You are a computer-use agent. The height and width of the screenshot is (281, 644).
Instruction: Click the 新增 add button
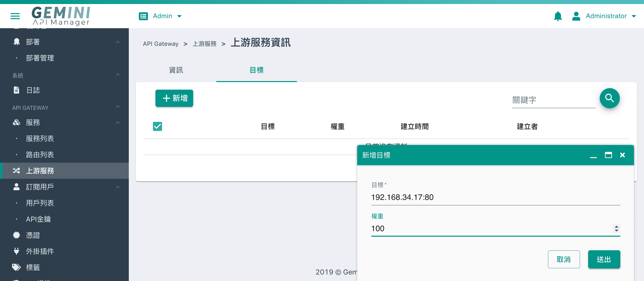pos(174,98)
